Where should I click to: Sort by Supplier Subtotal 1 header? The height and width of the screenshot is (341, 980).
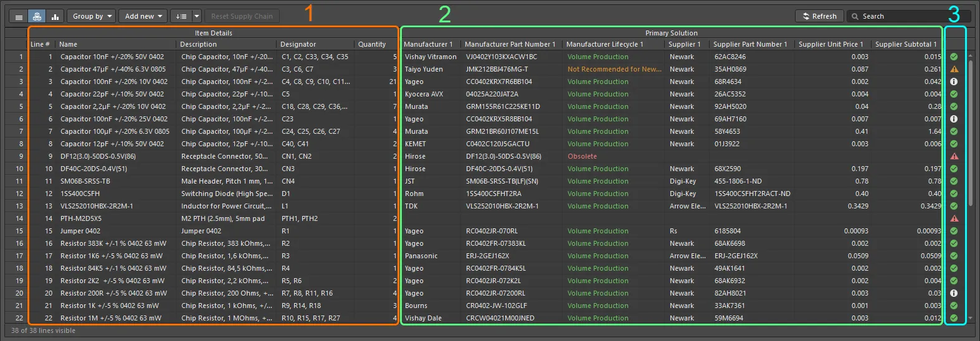coord(907,44)
